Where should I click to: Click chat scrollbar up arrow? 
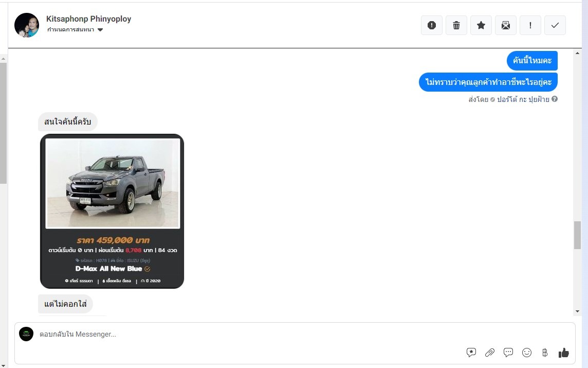coord(578,54)
